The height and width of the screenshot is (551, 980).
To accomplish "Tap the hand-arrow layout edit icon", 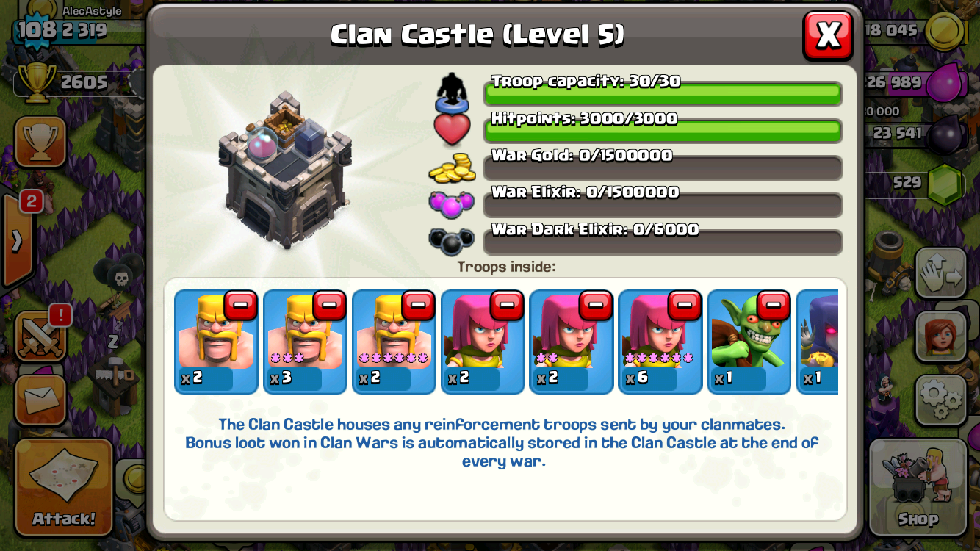I will (940, 273).
